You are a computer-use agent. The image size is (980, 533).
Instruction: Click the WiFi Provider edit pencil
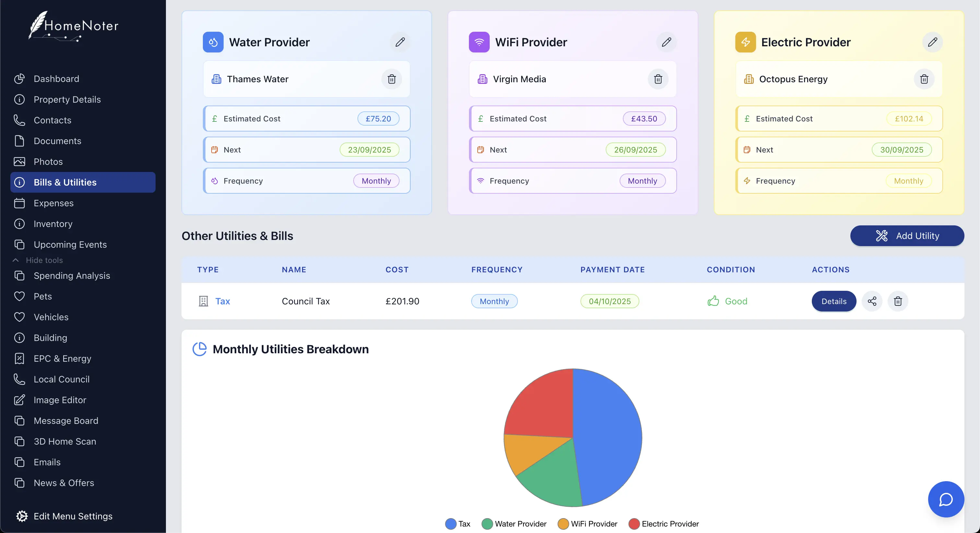tap(666, 42)
